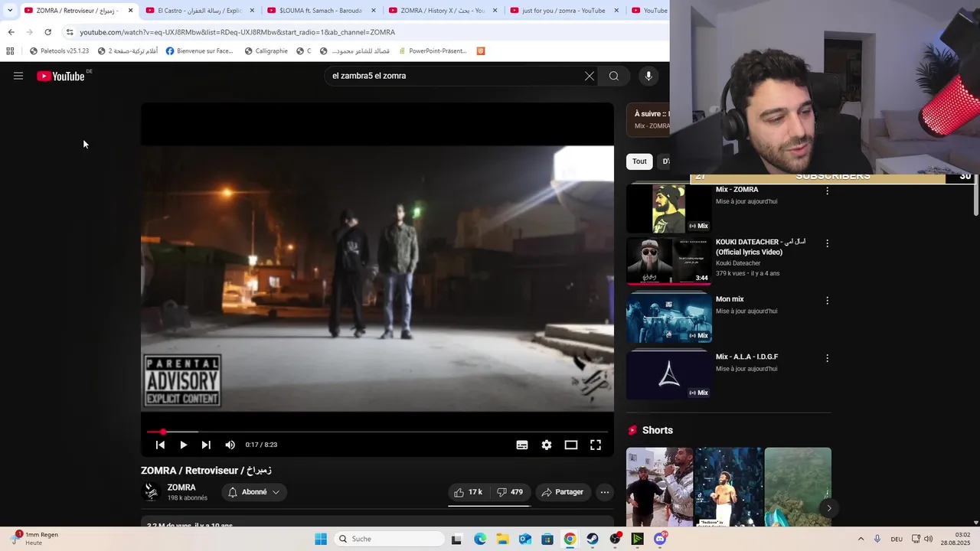Open the weather widget 1mm Regen
The image size is (980, 551).
pyautogui.click(x=35, y=539)
